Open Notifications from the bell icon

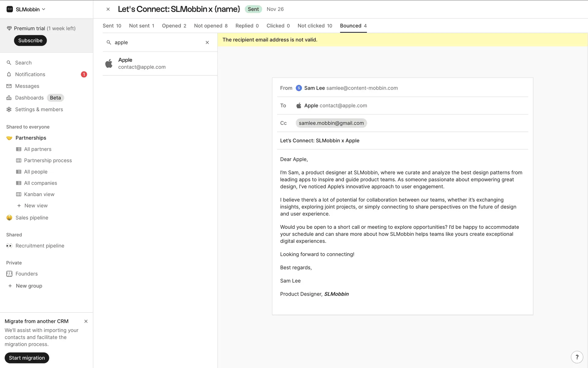coord(9,75)
